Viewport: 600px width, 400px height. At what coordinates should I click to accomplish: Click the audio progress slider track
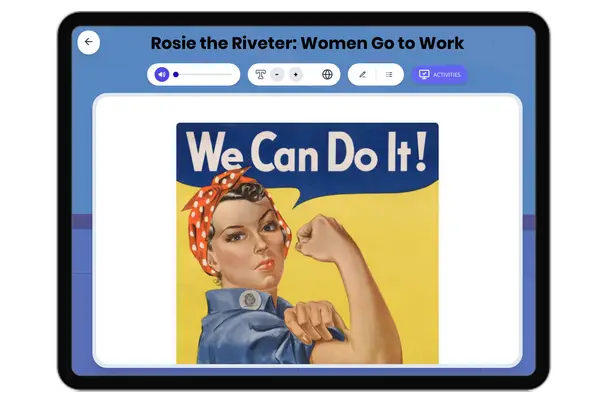click(204, 75)
